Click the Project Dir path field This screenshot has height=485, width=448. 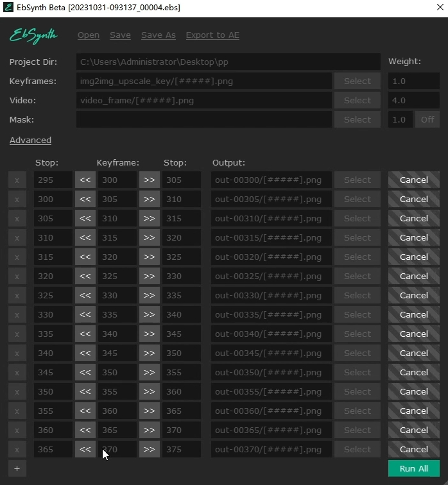228,62
